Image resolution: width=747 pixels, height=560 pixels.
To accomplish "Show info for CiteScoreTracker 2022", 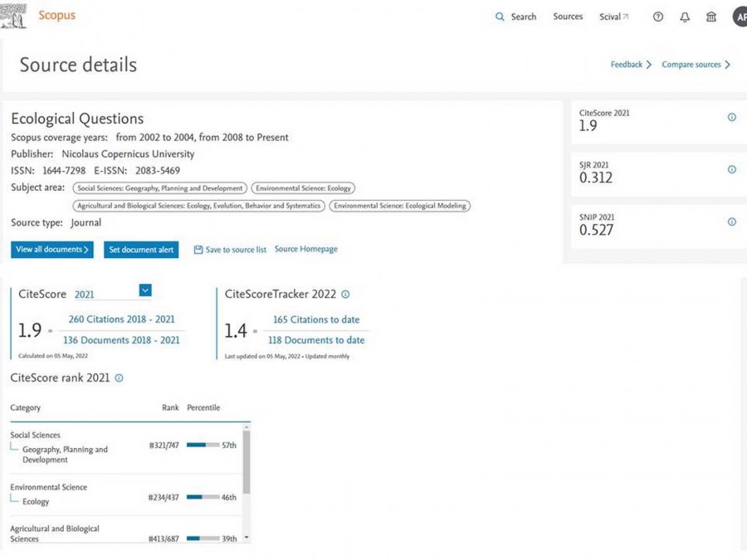I will pos(345,295).
